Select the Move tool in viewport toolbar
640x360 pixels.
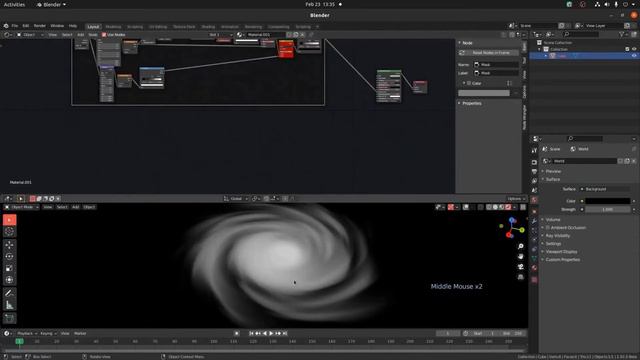(x=10, y=245)
